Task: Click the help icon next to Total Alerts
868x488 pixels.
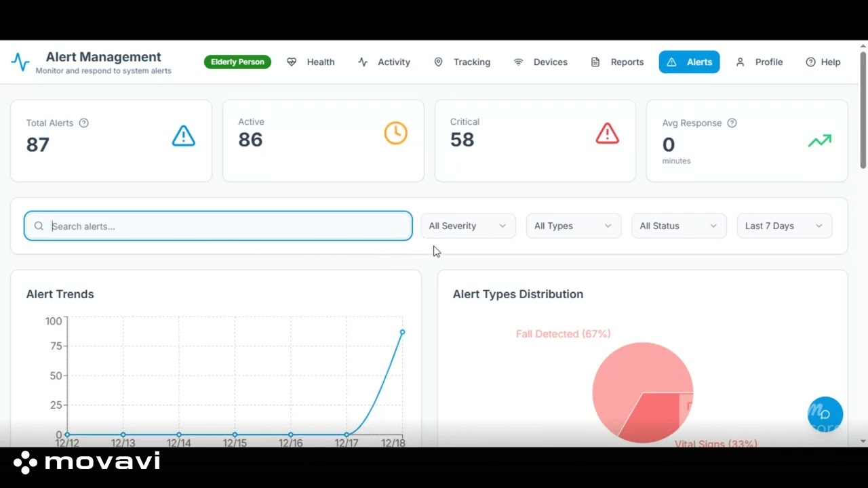Action: pos(84,123)
